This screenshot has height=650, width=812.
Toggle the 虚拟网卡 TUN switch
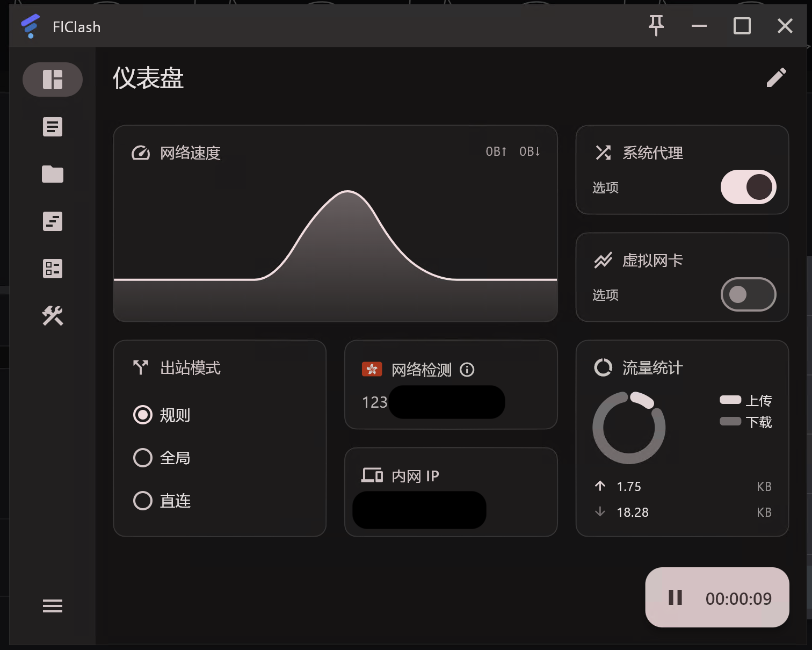coord(748,294)
